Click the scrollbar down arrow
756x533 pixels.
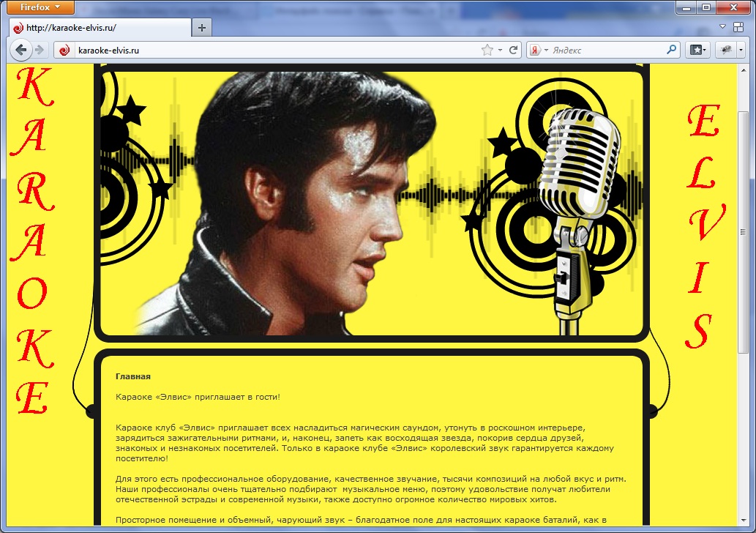click(743, 521)
